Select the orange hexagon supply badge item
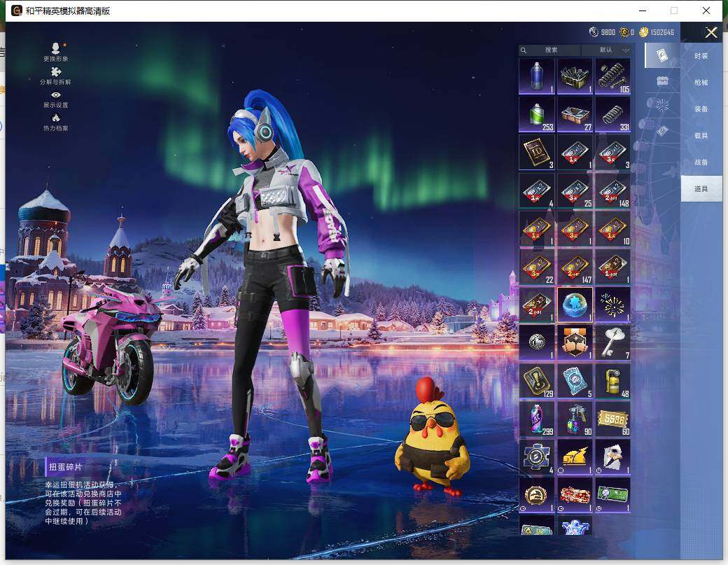Screen dimensions: 728x565 [x=575, y=342]
